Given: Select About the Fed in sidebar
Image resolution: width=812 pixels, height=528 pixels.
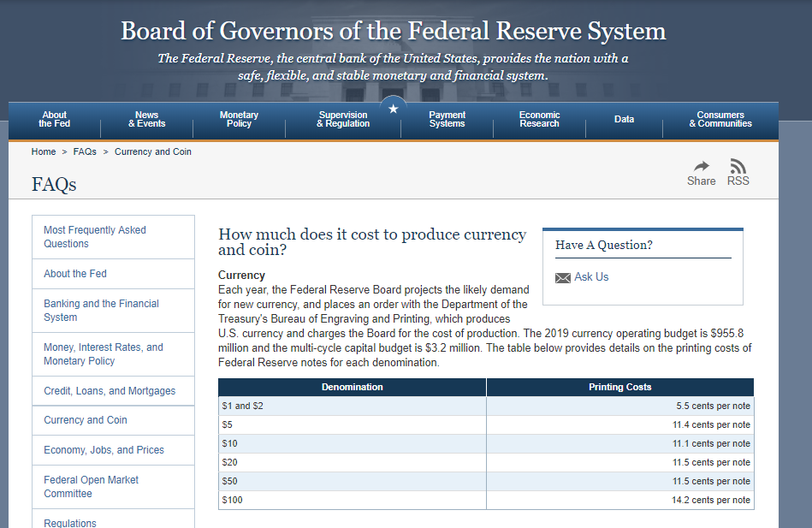Looking at the screenshot, I should coord(113,274).
